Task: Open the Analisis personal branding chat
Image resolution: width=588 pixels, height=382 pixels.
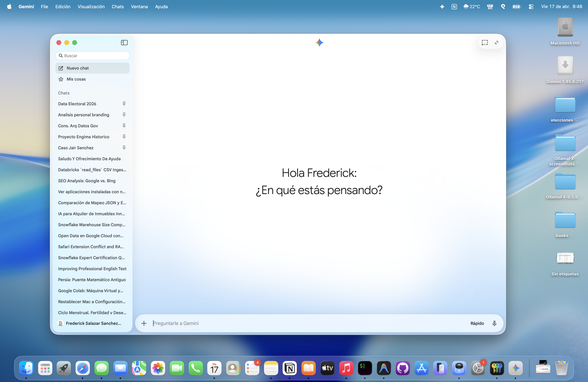Action: 84,115
